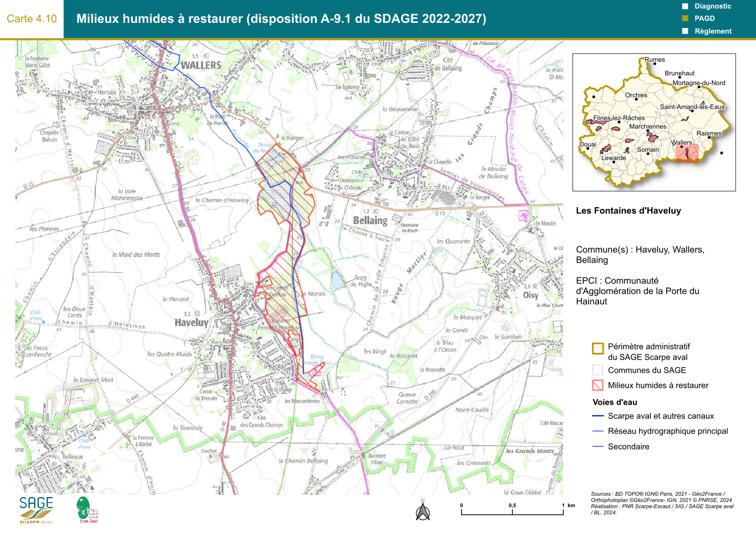Click the north arrow compass icon

[x=423, y=511]
